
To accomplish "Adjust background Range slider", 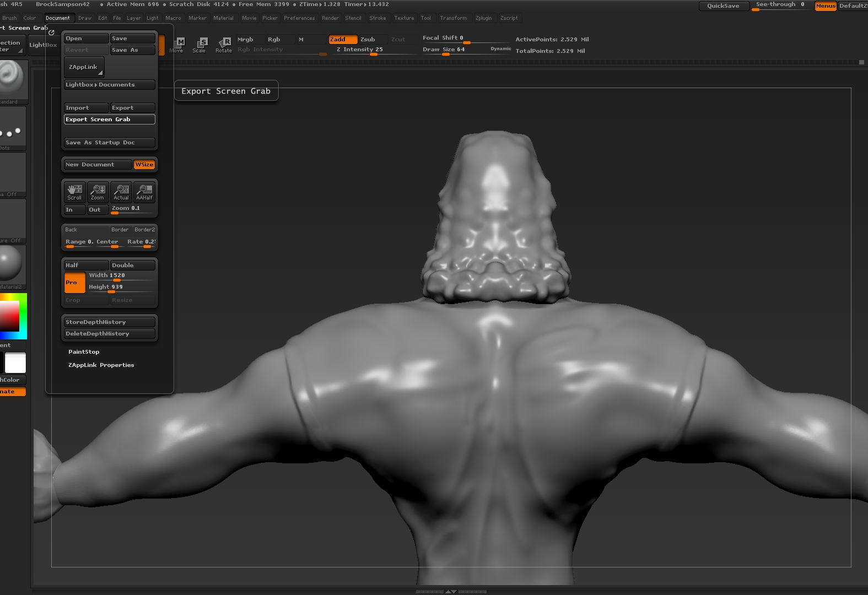I will point(79,243).
